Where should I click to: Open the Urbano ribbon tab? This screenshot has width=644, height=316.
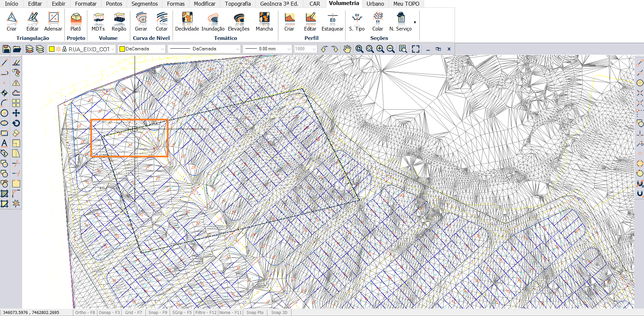pyautogui.click(x=375, y=4)
